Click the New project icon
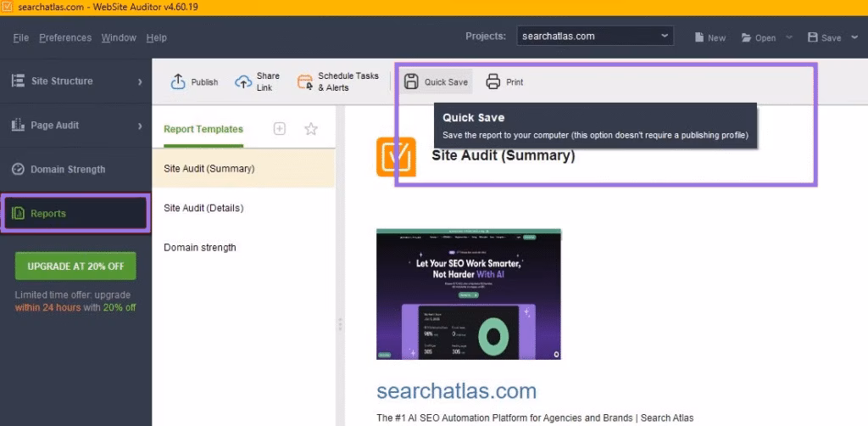Screen dimensions: 868x426 pyautogui.click(x=699, y=37)
